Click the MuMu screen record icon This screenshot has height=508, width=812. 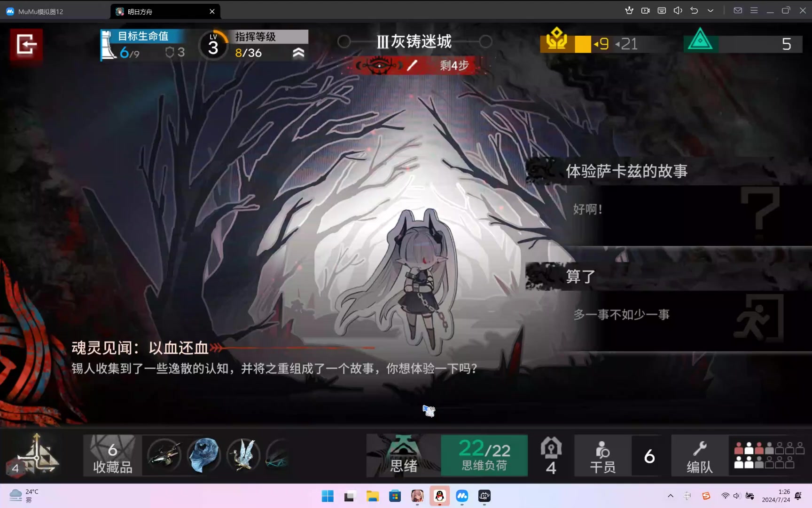[x=646, y=10]
